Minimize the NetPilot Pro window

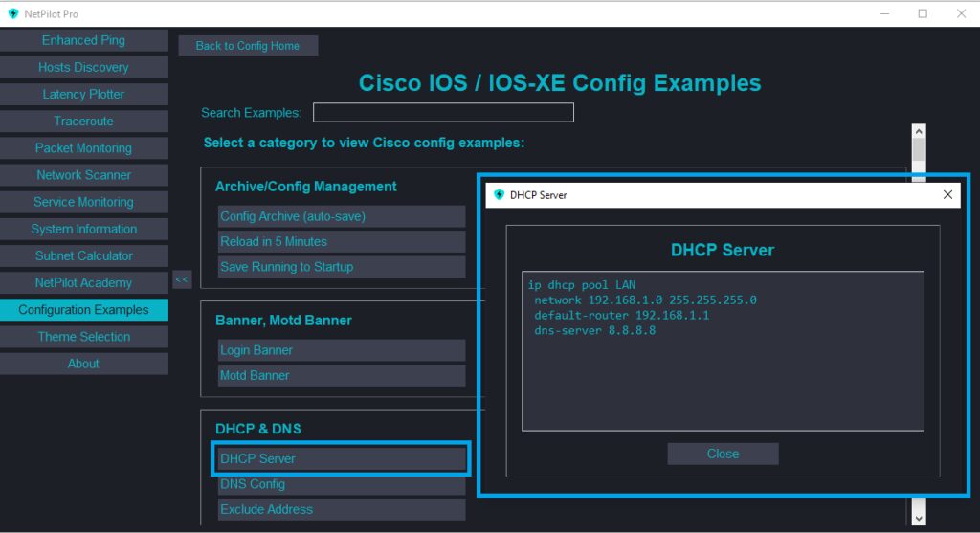coord(884,13)
